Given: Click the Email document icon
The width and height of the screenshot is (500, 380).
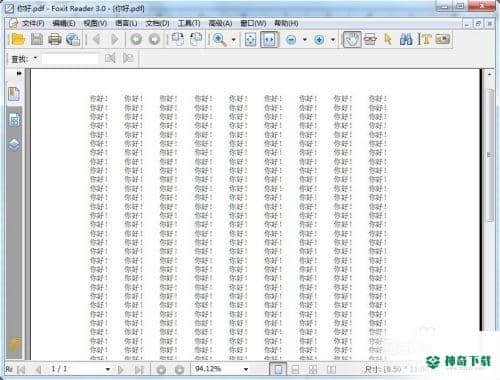Looking at the screenshot, I should click(x=73, y=39).
